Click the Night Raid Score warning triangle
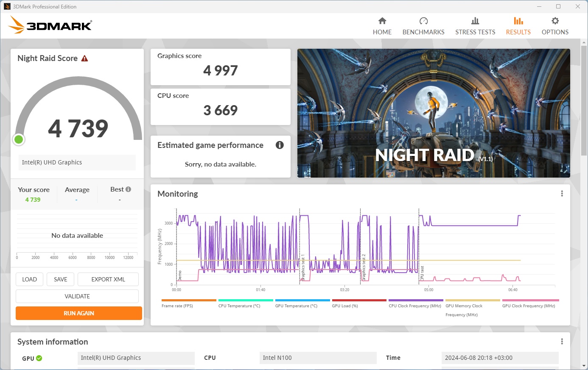This screenshot has height=370, width=588. [84, 58]
